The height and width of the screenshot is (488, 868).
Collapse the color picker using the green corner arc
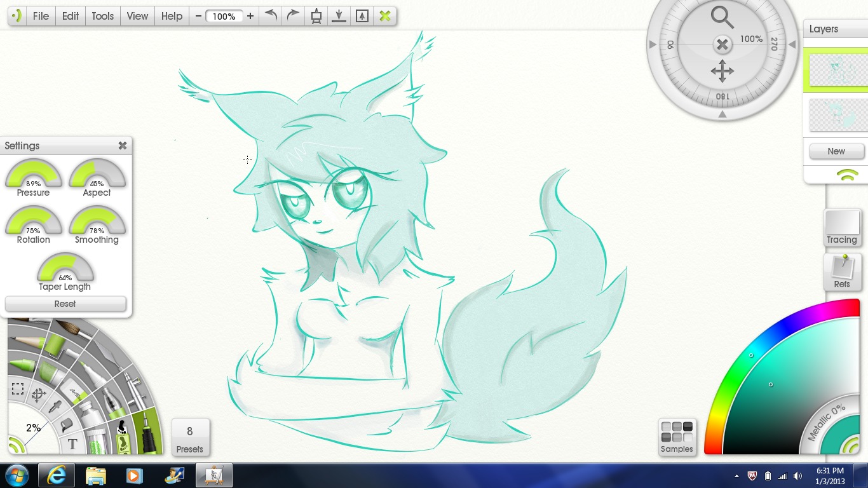click(x=850, y=445)
